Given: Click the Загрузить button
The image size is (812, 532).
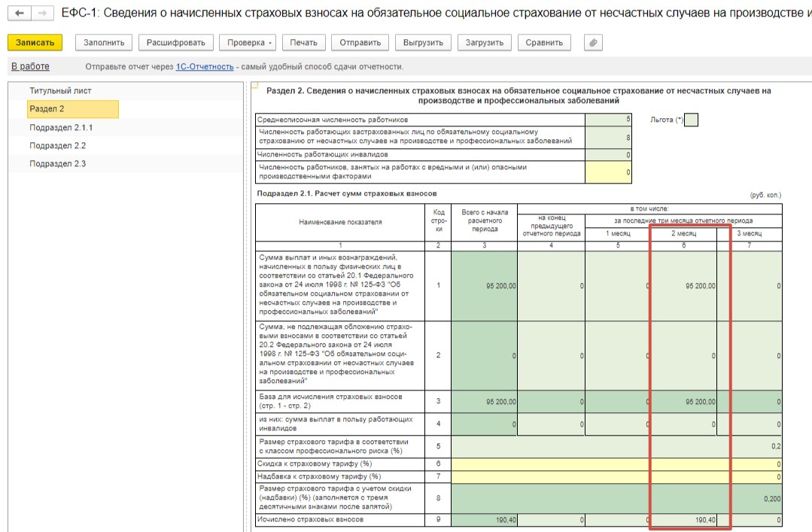Looking at the screenshot, I should [484, 42].
